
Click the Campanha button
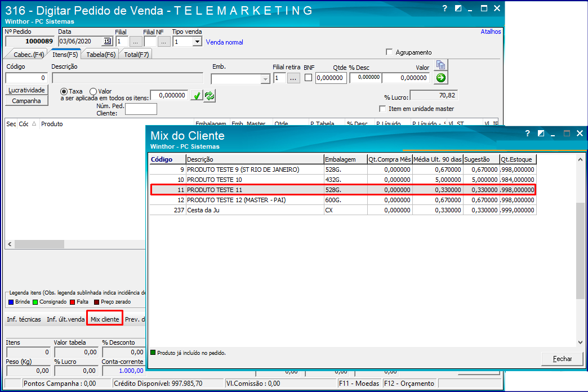(x=26, y=100)
